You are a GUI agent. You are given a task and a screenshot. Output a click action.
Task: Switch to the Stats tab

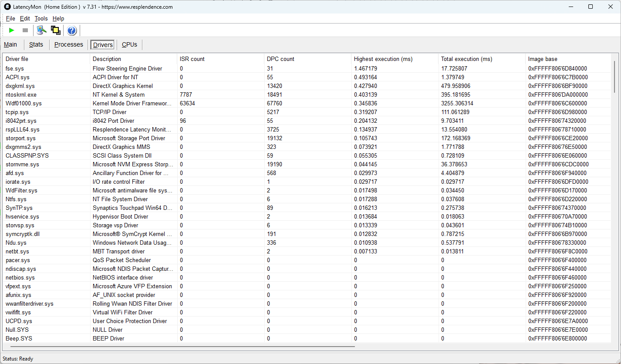coord(36,44)
